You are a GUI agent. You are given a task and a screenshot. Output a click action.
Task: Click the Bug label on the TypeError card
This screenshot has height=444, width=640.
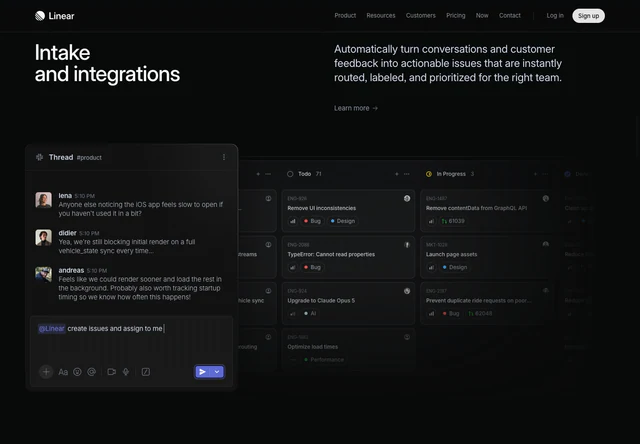coord(312,267)
